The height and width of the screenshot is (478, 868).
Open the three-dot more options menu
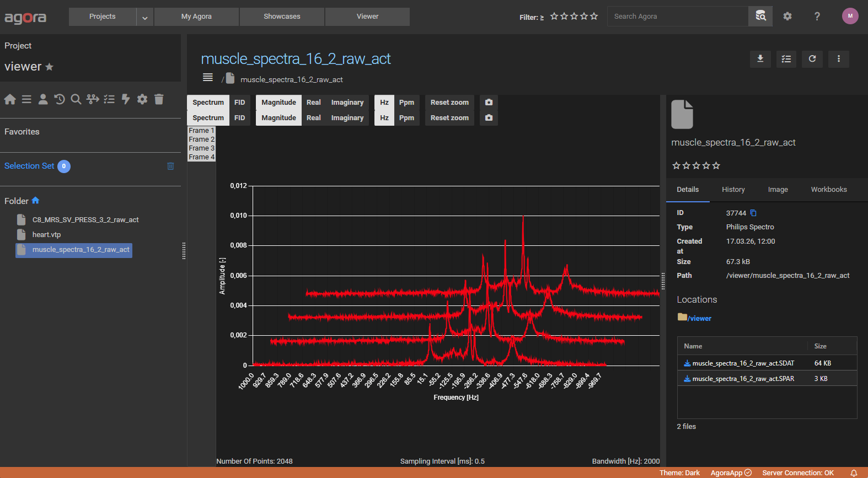(839, 59)
